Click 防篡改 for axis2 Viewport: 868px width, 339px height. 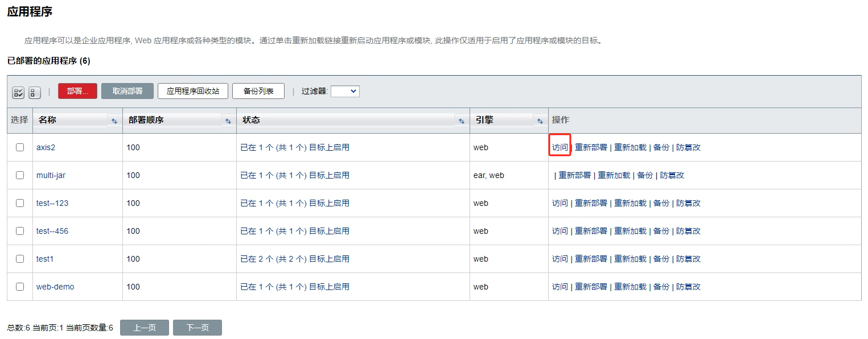(688, 147)
